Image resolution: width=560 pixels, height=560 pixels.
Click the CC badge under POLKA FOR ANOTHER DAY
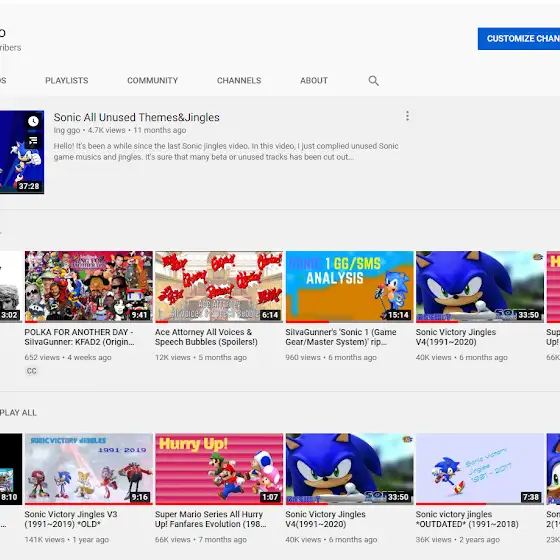(x=31, y=371)
